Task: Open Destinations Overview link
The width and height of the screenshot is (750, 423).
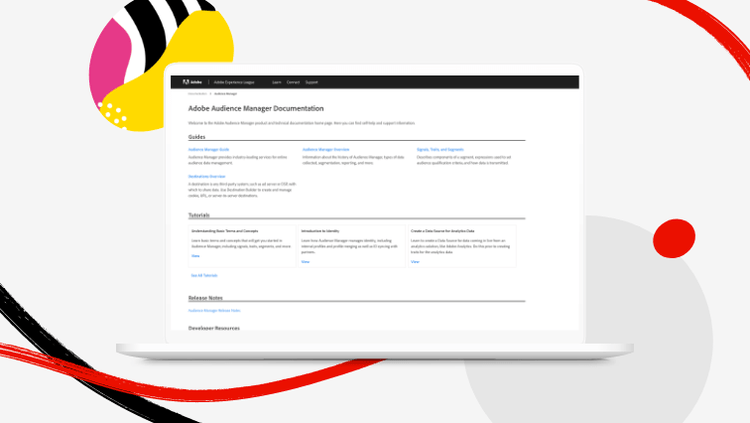Action: (x=207, y=176)
